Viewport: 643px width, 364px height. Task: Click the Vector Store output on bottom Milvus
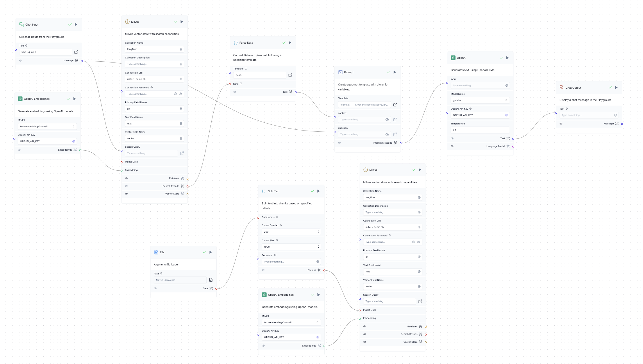(425, 342)
